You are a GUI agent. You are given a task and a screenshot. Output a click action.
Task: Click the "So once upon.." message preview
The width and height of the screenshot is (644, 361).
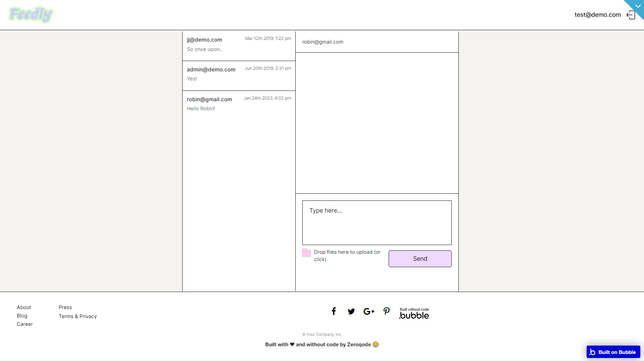click(204, 49)
